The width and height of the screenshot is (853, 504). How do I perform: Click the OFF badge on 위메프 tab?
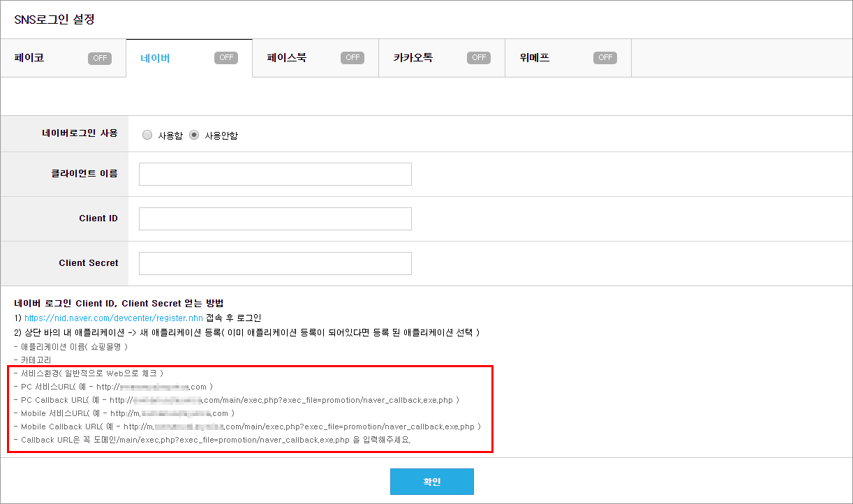click(605, 58)
